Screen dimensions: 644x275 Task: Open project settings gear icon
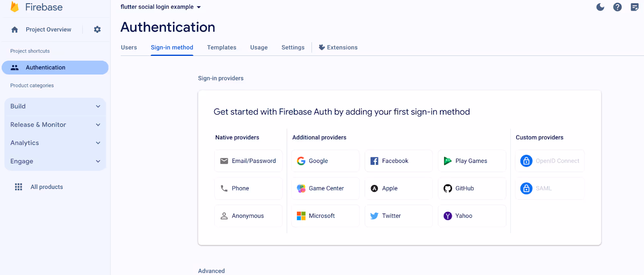[97, 29]
